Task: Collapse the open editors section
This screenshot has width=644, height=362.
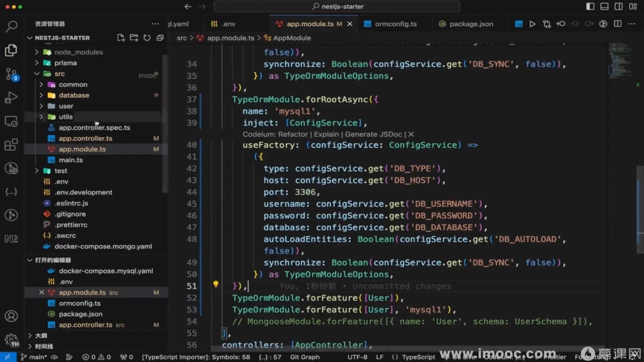Action: click(30, 260)
